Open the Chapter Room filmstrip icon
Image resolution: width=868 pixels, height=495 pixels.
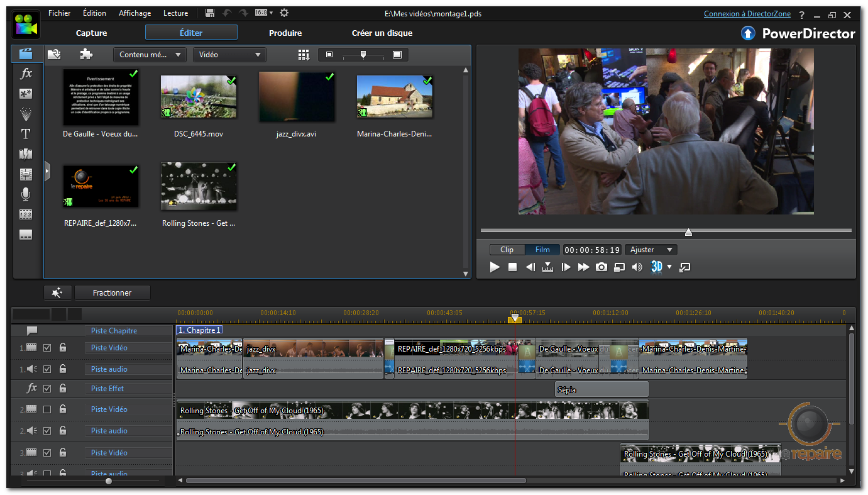click(x=26, y=214)
